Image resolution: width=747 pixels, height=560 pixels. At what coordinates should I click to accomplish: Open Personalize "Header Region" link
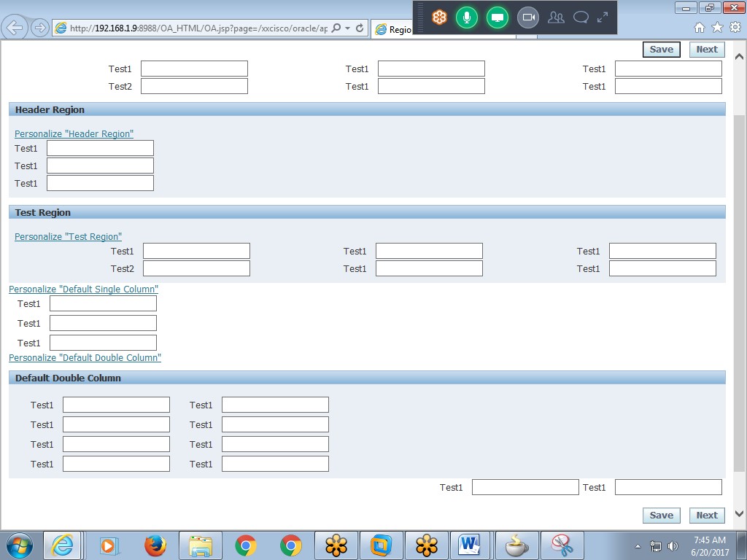pyautogui.click(x=74, y=133)
